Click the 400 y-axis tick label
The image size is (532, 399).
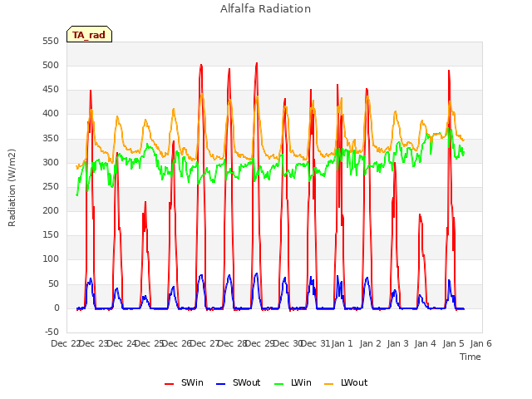pyautogui.click(x=51, y=114)
